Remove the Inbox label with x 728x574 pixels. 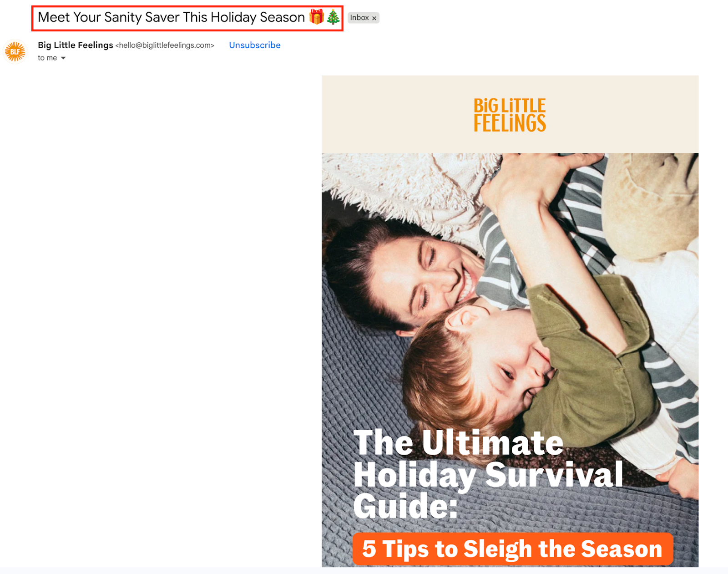click(x=374, y=18)
